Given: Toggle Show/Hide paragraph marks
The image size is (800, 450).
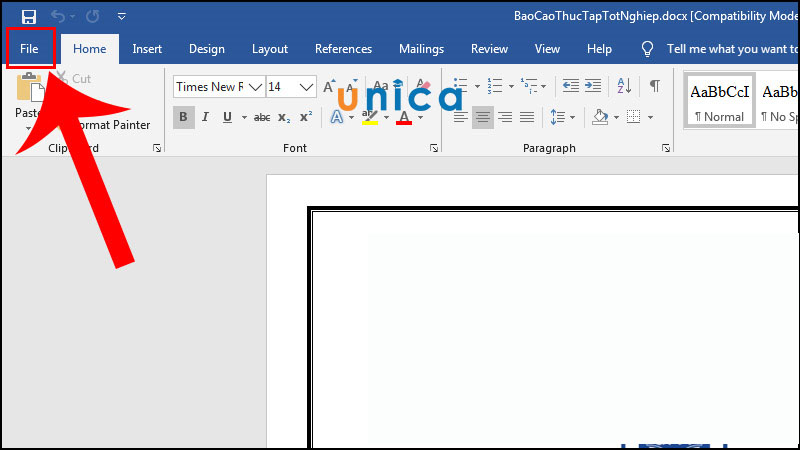Looking at the screenshot, I should 655,86.
